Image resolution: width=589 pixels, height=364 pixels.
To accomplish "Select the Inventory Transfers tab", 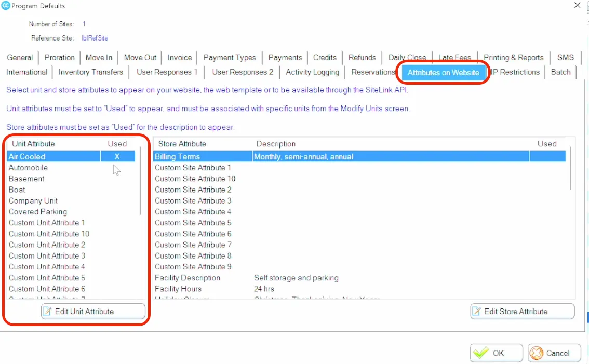I will pos(90,72).
